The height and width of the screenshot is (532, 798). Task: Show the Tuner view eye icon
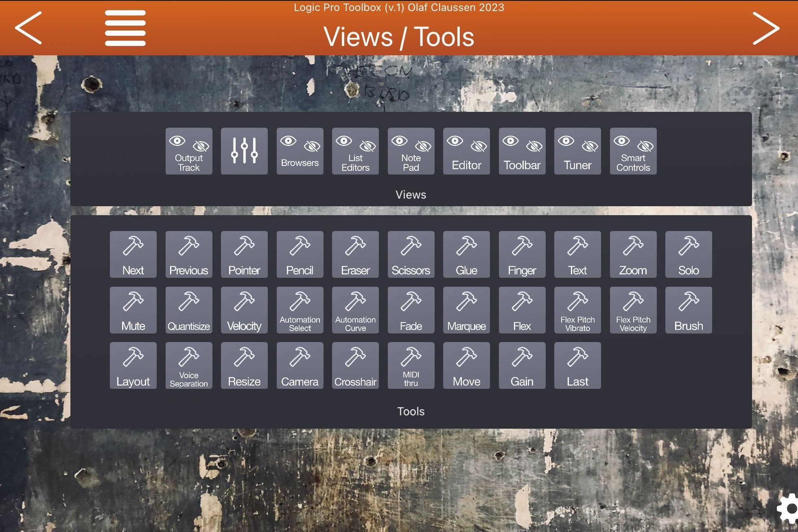pyautogui.click(x=566, y=141)
